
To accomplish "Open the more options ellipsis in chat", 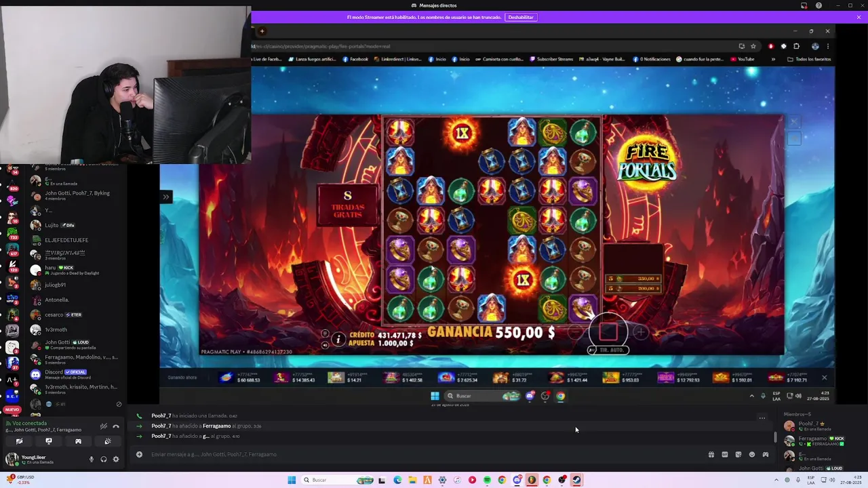I will (x=762, y=418).
